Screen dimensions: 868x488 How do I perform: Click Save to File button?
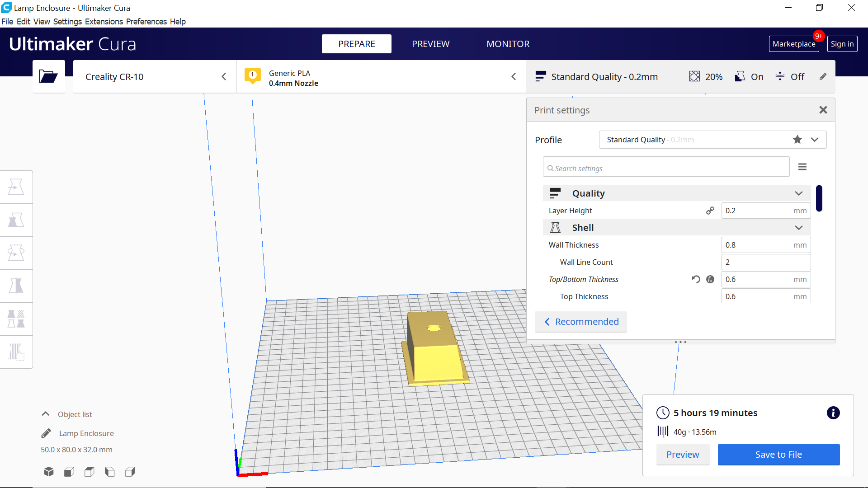point(778,455)
